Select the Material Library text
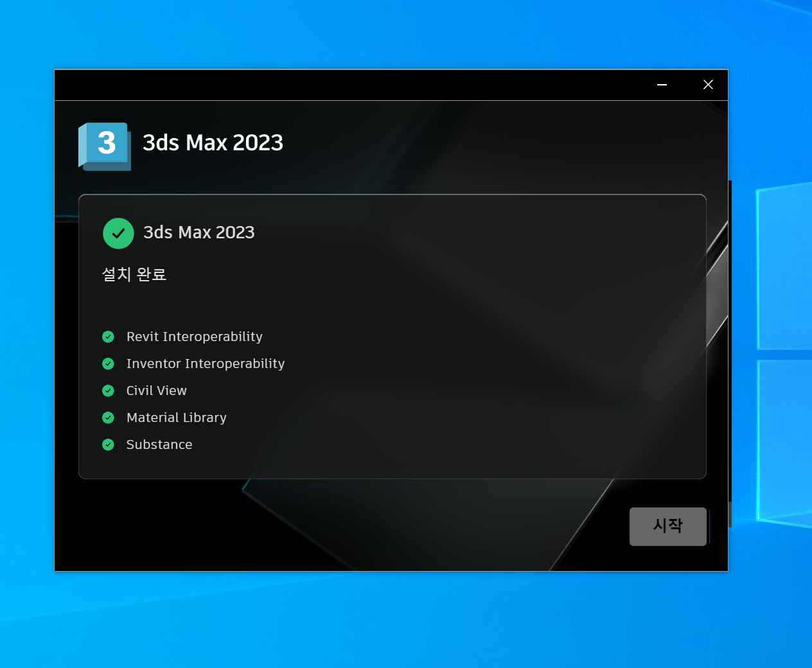 tap(177, 418)
